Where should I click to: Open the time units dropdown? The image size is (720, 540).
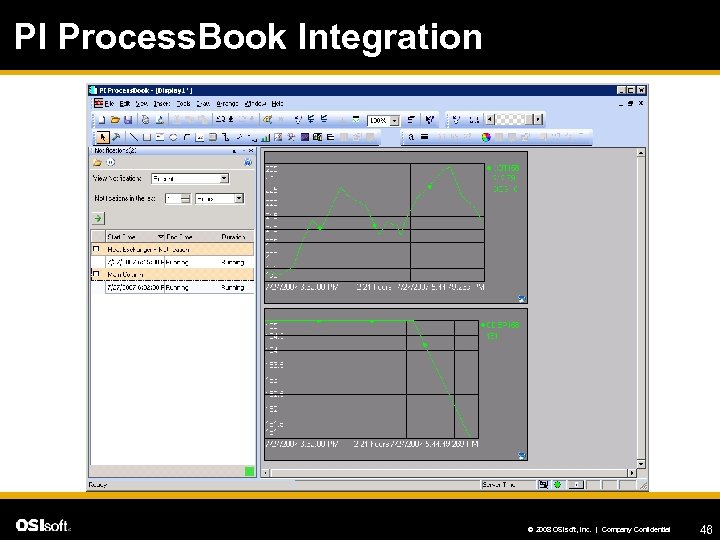(x=239, y=198)
